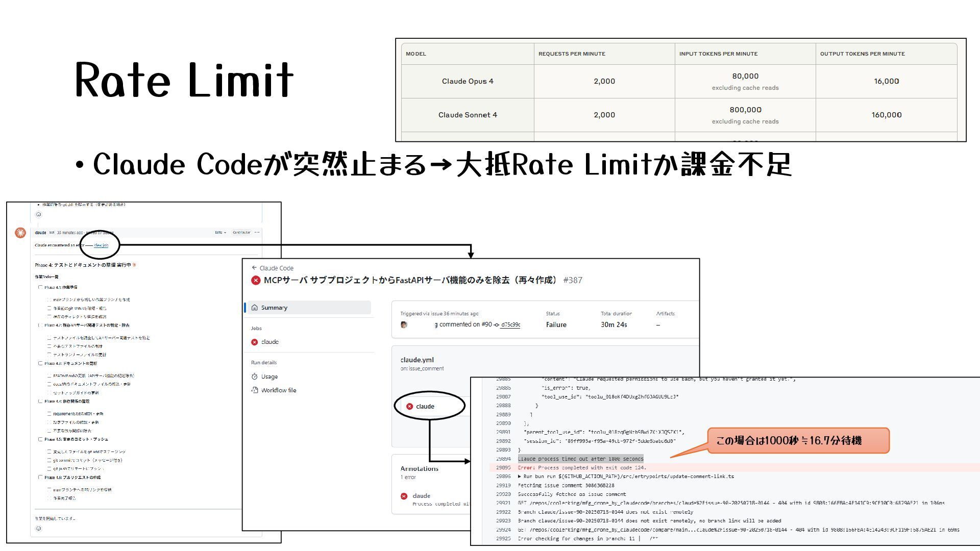980x551 pixels.
Task: Click the 'Fetching issue comment' log line
Action: 566,485
